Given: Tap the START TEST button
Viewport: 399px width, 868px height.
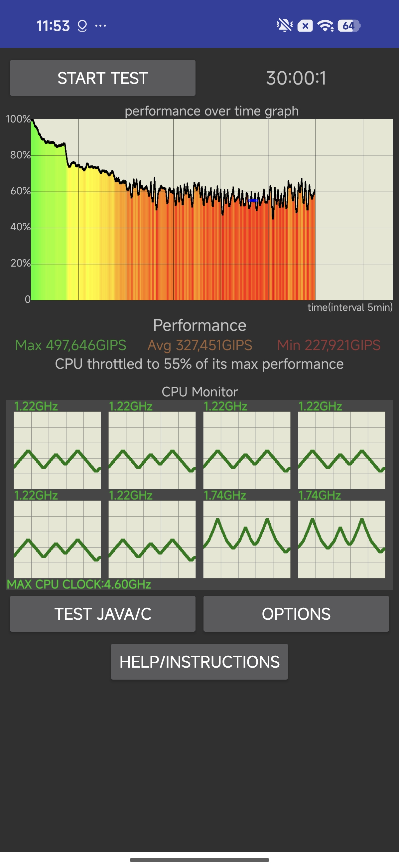Looking at the screenshot, I should [x=102, y=78].
